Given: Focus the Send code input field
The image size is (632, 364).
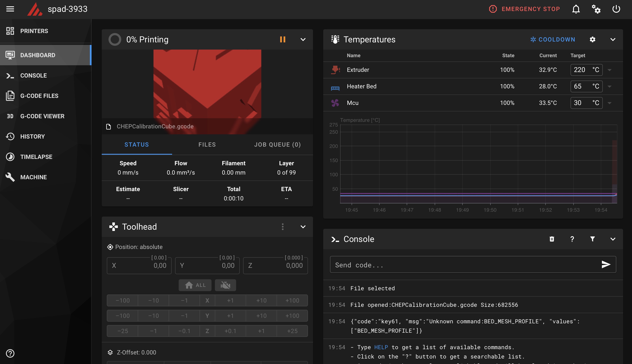Looking at the screenshot, I should tap(465, 265).
